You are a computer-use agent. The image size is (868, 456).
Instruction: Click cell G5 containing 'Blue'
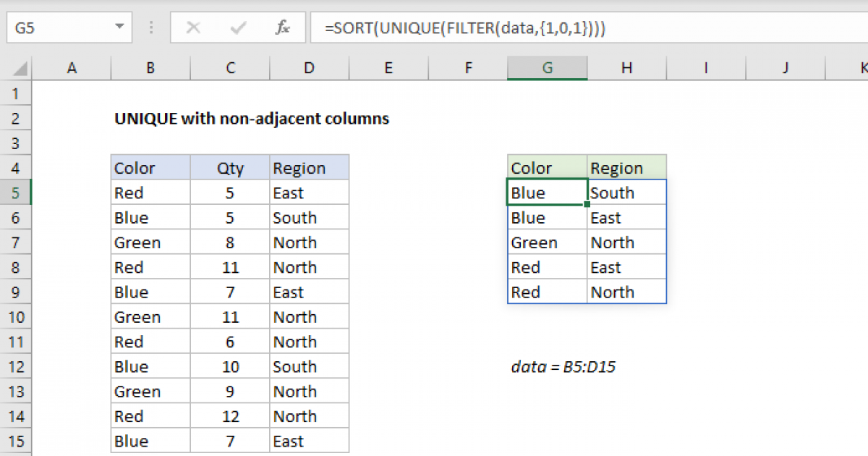[x=547, y=192]
